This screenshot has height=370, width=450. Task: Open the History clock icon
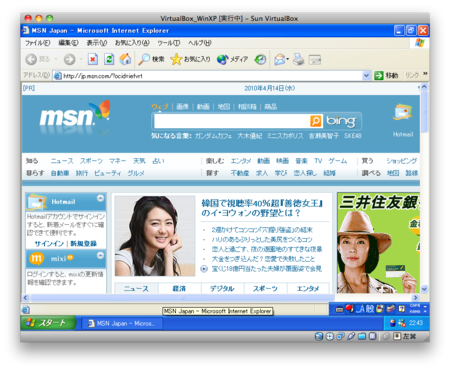coord(260,59)
